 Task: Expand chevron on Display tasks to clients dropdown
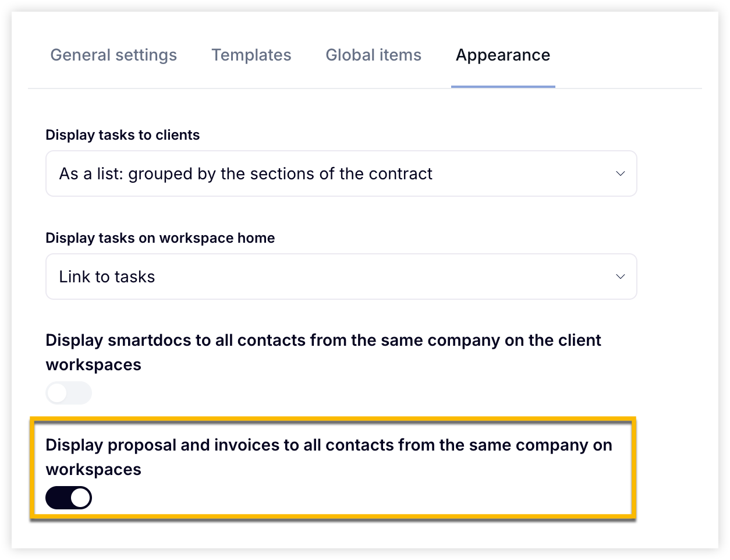coord(621,173)
